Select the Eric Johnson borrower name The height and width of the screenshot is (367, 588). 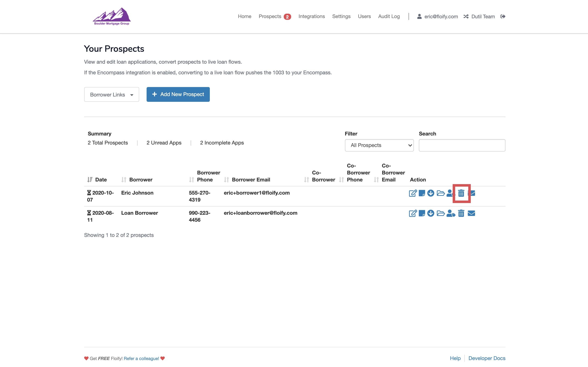click(137, 193)
